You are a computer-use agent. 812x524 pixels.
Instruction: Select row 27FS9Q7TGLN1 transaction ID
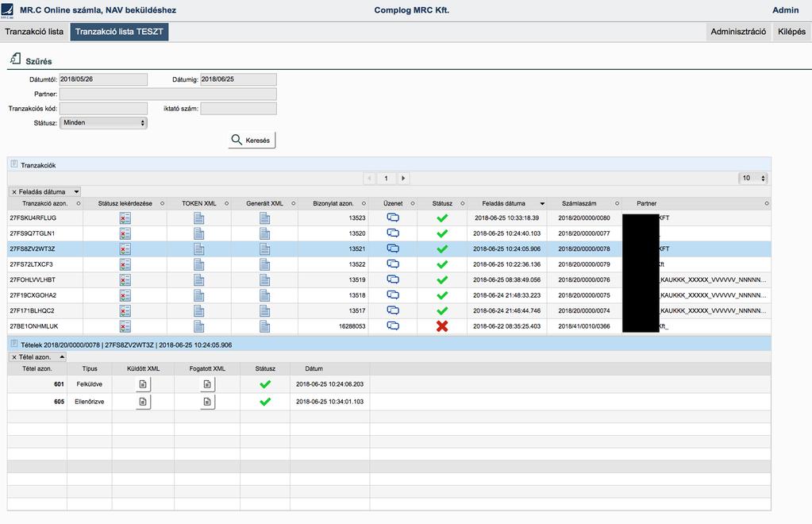tap(32, 233)
